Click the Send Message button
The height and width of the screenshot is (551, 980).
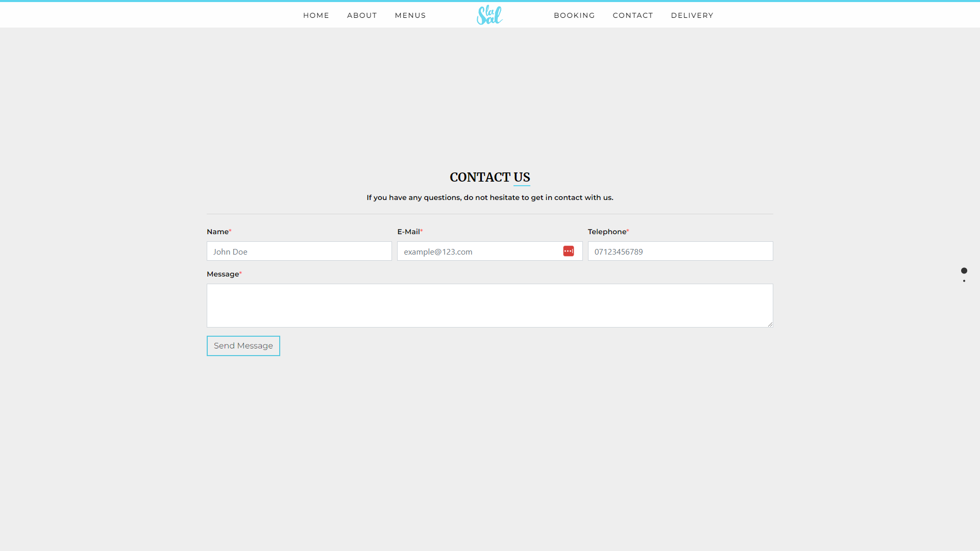click(243, 345)
